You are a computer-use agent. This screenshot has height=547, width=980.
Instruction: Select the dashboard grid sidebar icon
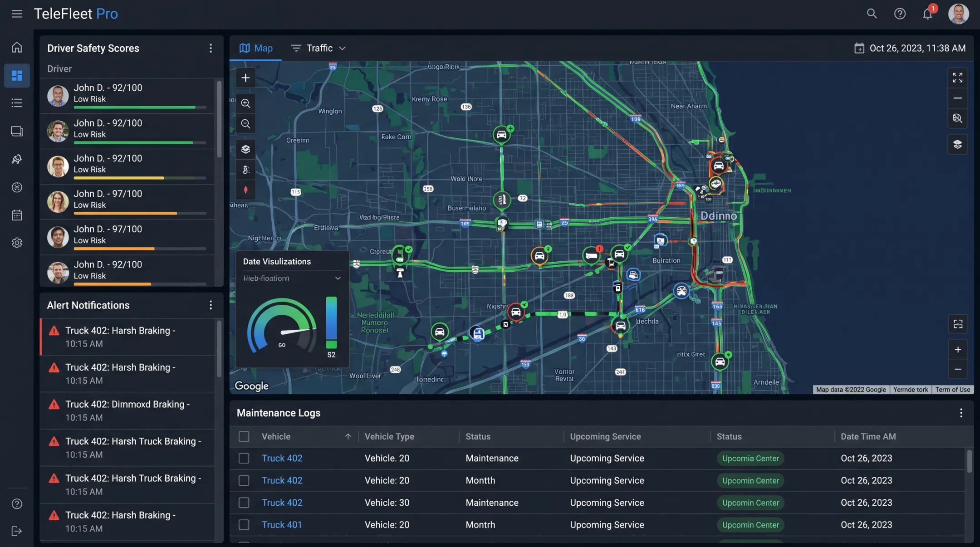coord(17,75)
